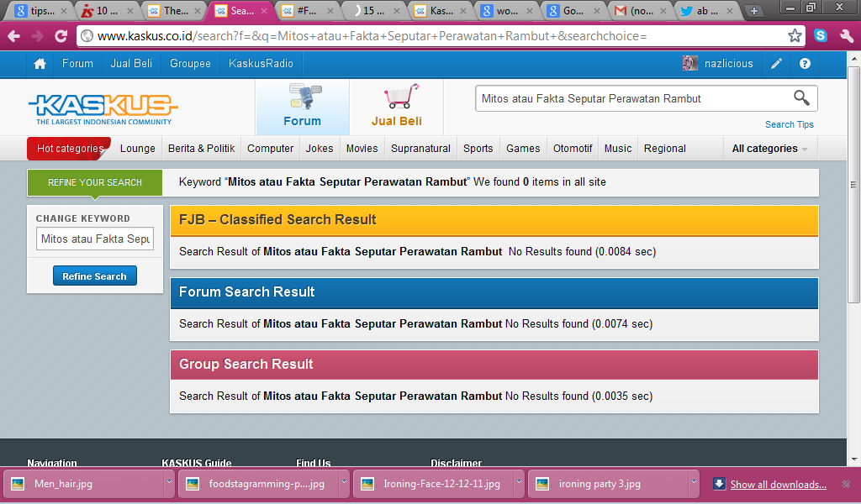
Task: Click the page vertical scrollbar thumb
Action: 853,185
